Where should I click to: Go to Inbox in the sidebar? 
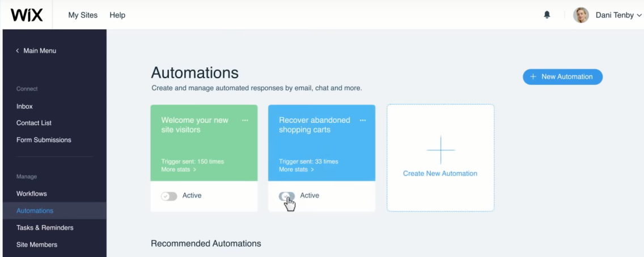pyautogui.click(x=24, y=106)
